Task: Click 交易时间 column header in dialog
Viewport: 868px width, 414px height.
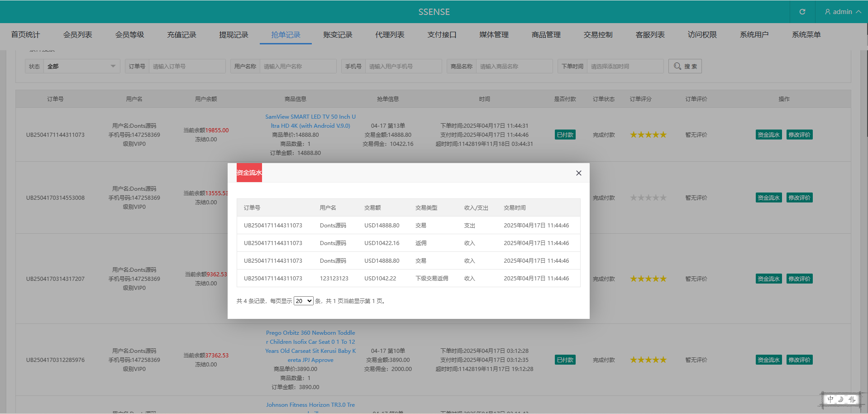Action: [515, 208]
